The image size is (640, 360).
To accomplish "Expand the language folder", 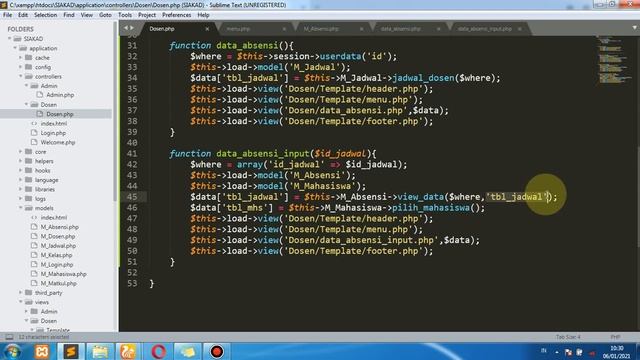I will [x=21, y=180].
